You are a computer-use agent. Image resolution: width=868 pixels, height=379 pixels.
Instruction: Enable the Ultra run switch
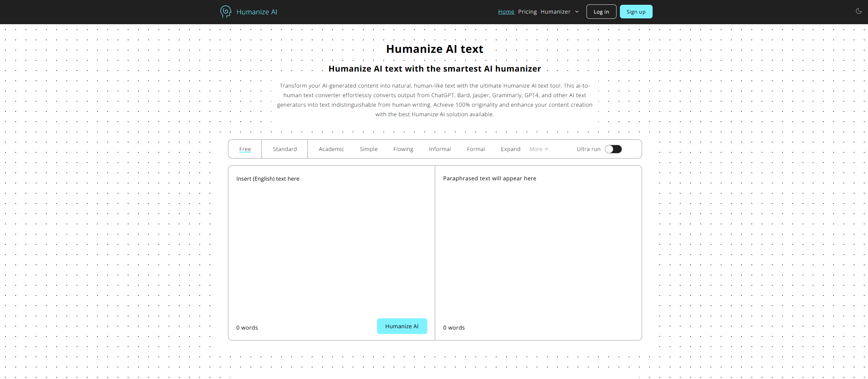(613, 149)
